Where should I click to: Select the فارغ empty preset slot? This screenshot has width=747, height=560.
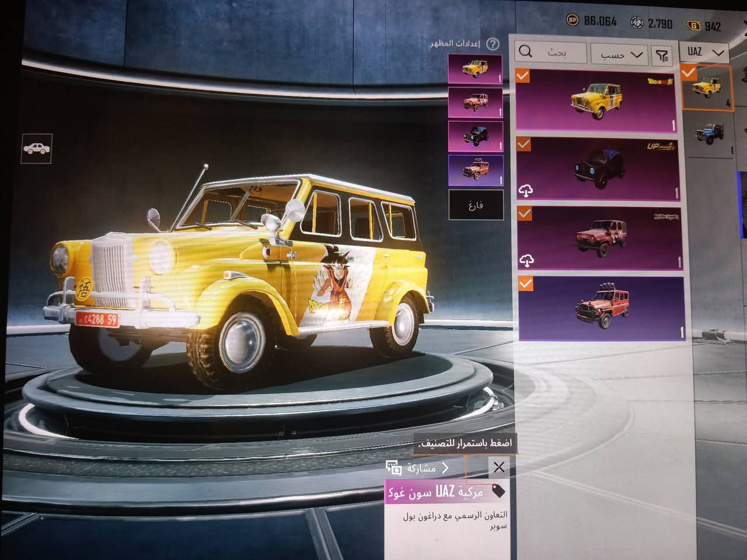(x=476, y=205)
